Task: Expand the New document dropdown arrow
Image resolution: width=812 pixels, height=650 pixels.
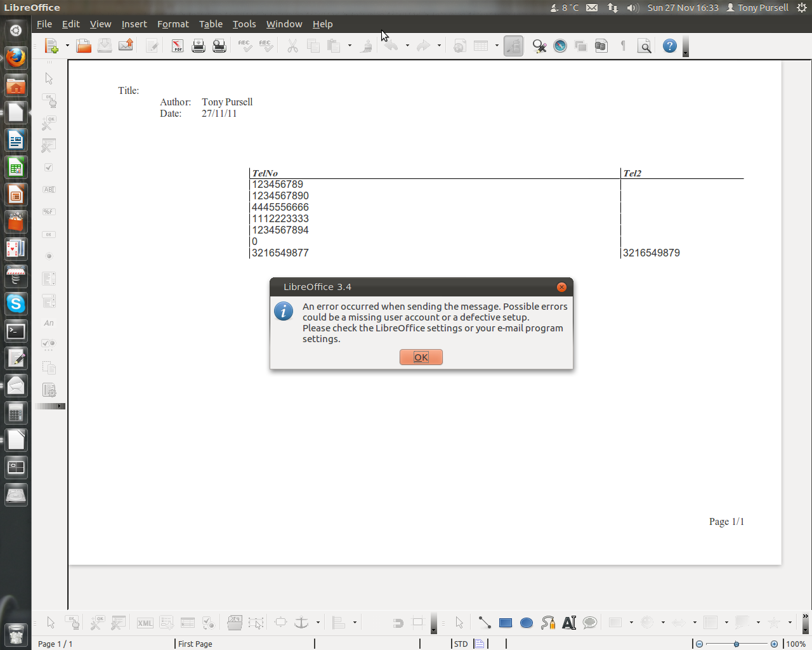Action: [67, 46]
